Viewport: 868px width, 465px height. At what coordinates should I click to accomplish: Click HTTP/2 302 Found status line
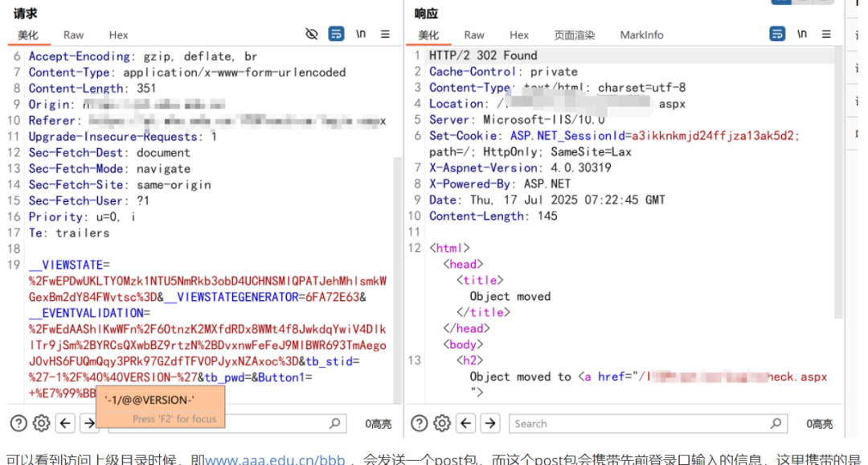point(483,56)
